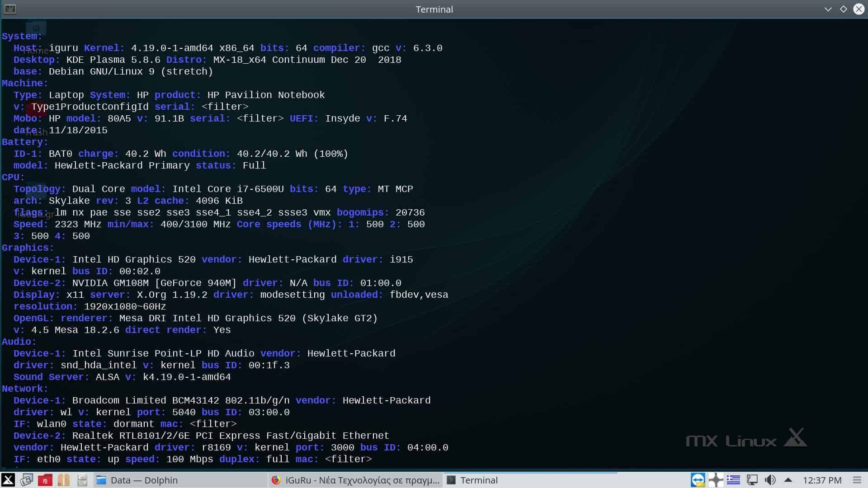Open TeamViewer from the system tray
The height and width of the screenshot is (488, 868).
click(698, 480)
